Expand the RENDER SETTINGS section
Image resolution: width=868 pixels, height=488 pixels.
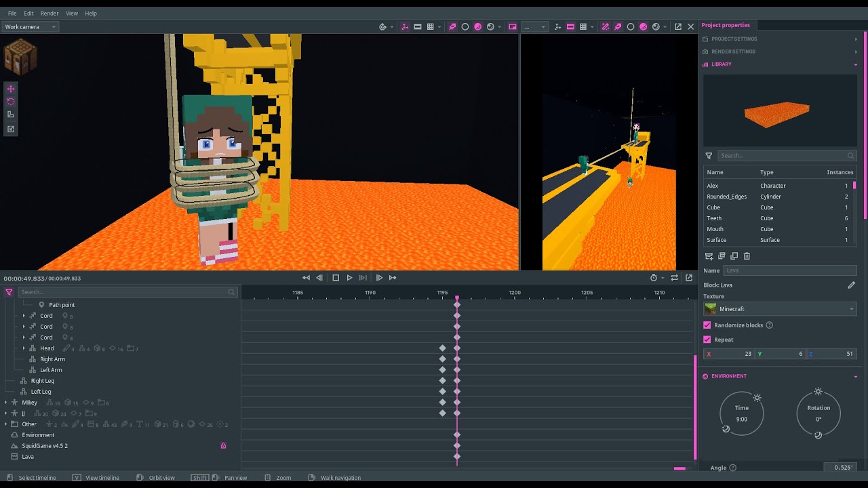(780, 52)
